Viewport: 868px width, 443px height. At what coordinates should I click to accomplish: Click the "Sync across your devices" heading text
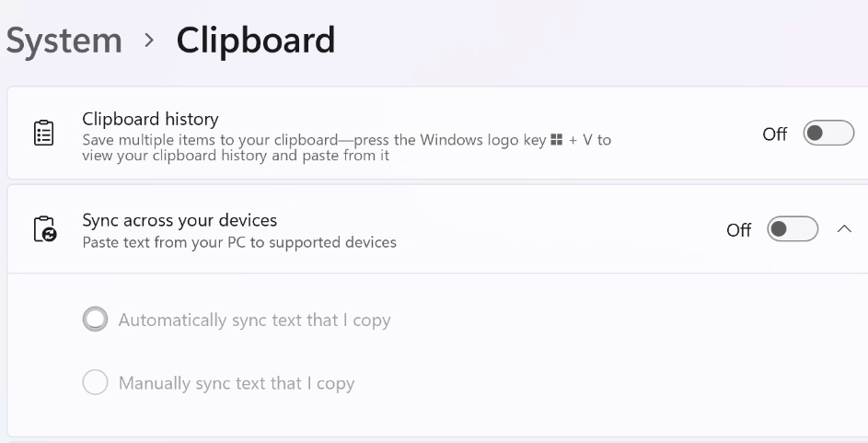coord(179,220)
